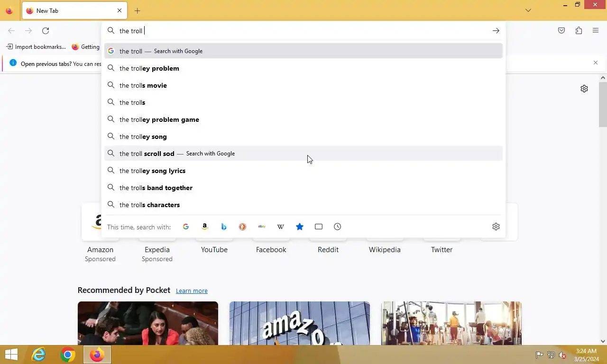Image resolution: width=607 pixels, height=364 pixels.
Task: Search this time with Wikipedia icon
Action: (281, 227)
